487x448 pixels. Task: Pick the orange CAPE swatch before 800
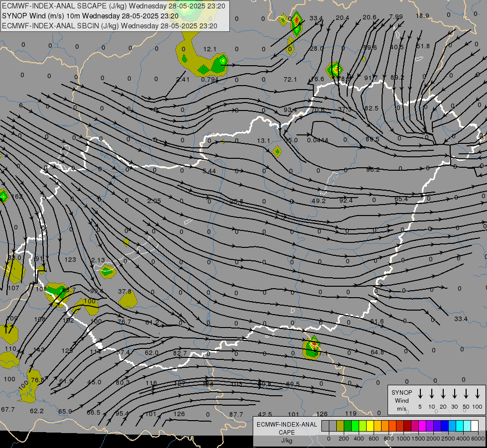coord(385,426)
